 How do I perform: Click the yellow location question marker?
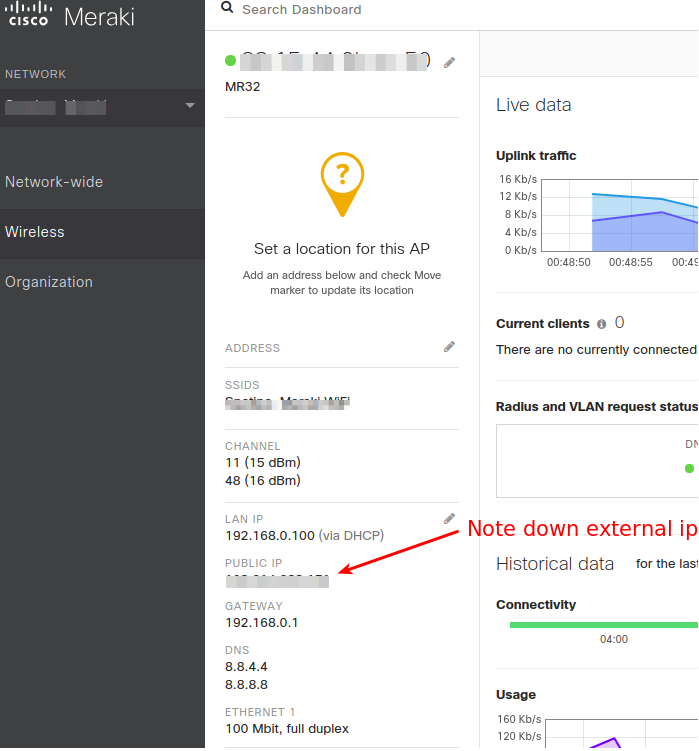(x=342, y=184)
